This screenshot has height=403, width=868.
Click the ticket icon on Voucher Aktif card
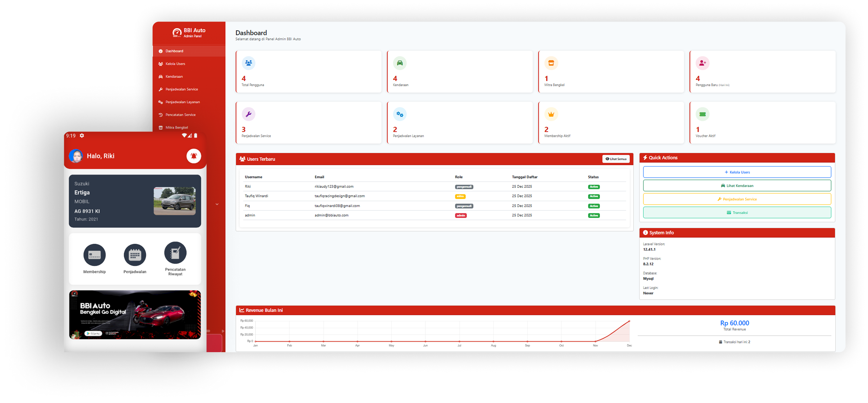(x=703, y=114)
